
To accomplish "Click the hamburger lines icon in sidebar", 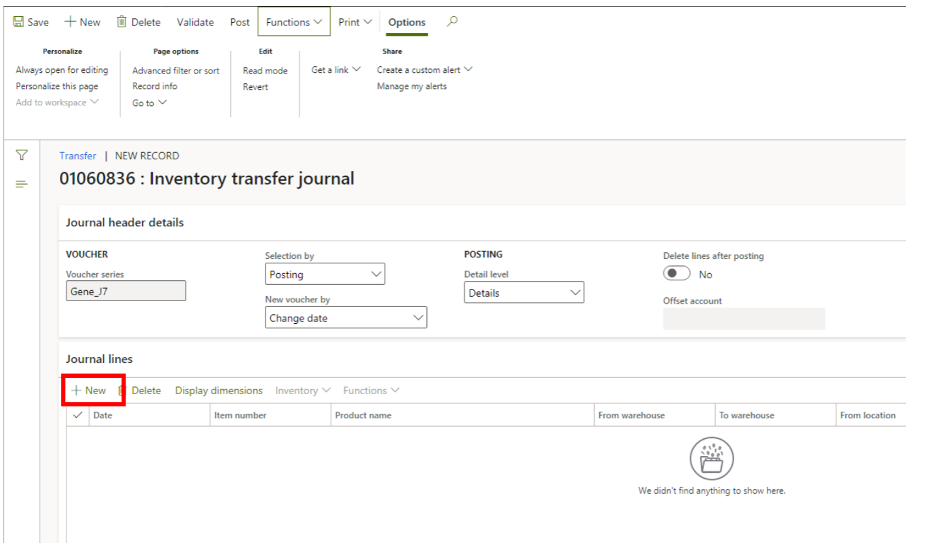I will [21, 184].
